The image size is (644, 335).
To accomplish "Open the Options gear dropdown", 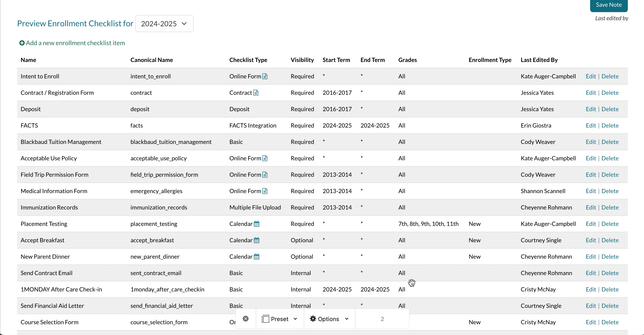I will point(329,319).
